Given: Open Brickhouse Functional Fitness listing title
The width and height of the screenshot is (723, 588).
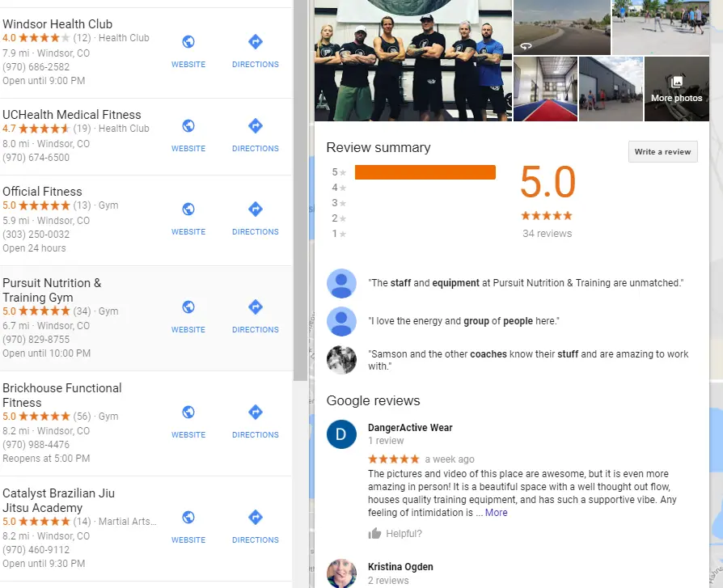Looking at the screenshot, I should pos(62,396).
